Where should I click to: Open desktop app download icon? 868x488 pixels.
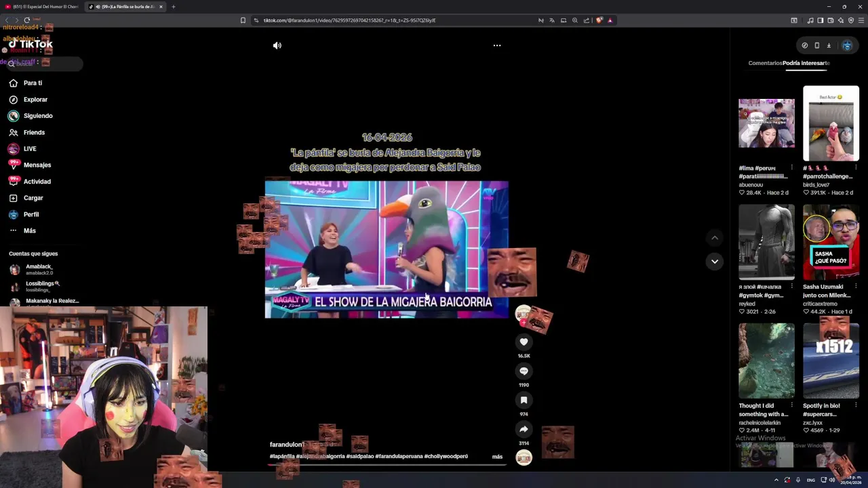coord(829,45)
